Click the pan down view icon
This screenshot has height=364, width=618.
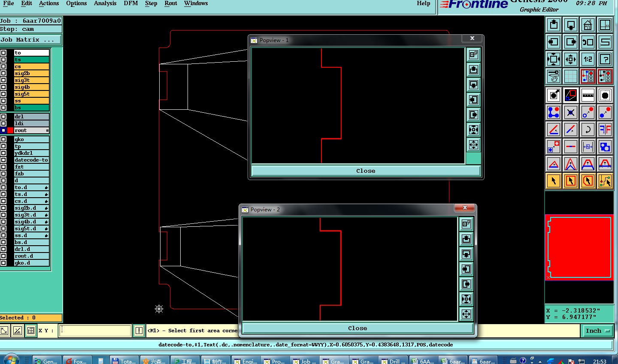click(571, 25)
